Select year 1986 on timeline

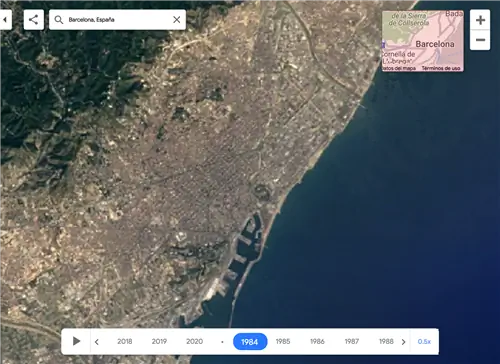(x=317, y=341)
